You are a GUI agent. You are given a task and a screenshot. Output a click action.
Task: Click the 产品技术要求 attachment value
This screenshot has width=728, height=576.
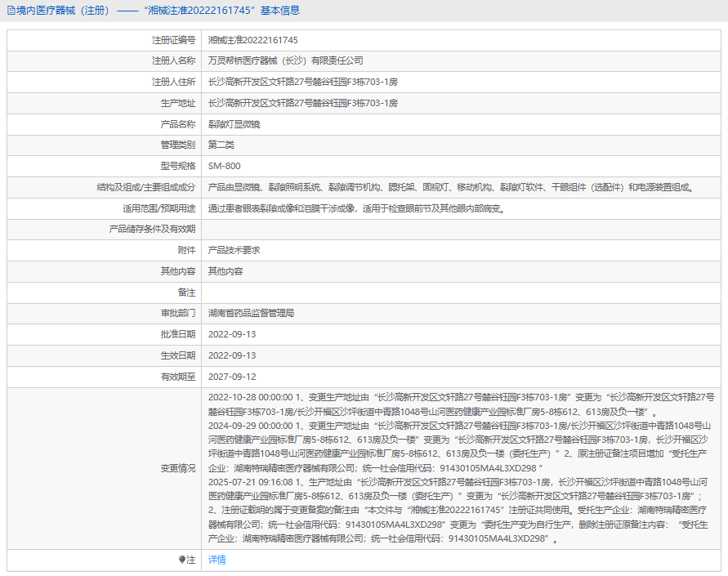tap(234, 250)
